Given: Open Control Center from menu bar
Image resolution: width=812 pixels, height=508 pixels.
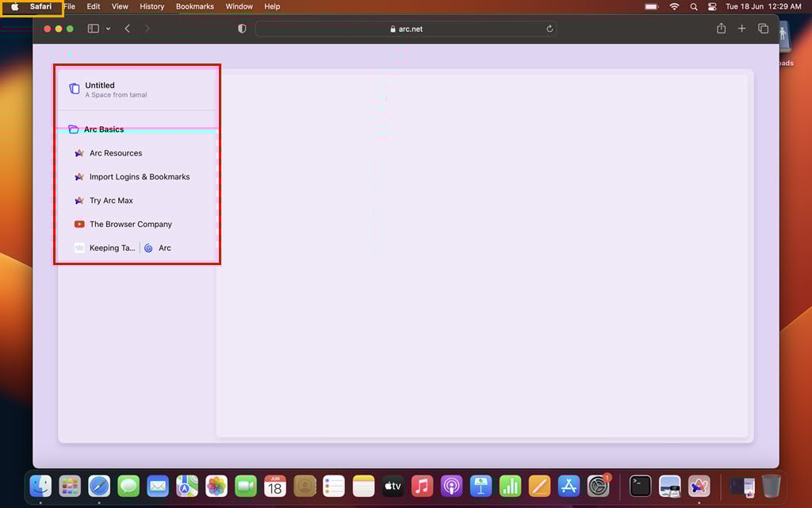Looking at the screenshot, I should pyautogui.click(x=713, y=6).
